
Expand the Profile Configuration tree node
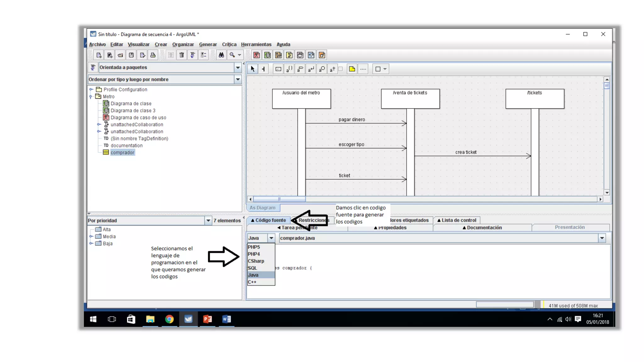click(x=91, y=90)
